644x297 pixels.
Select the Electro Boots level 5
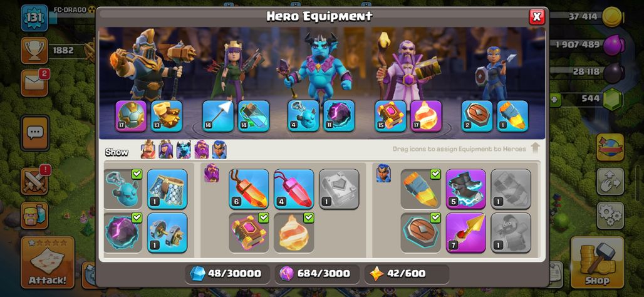[465, 189]
